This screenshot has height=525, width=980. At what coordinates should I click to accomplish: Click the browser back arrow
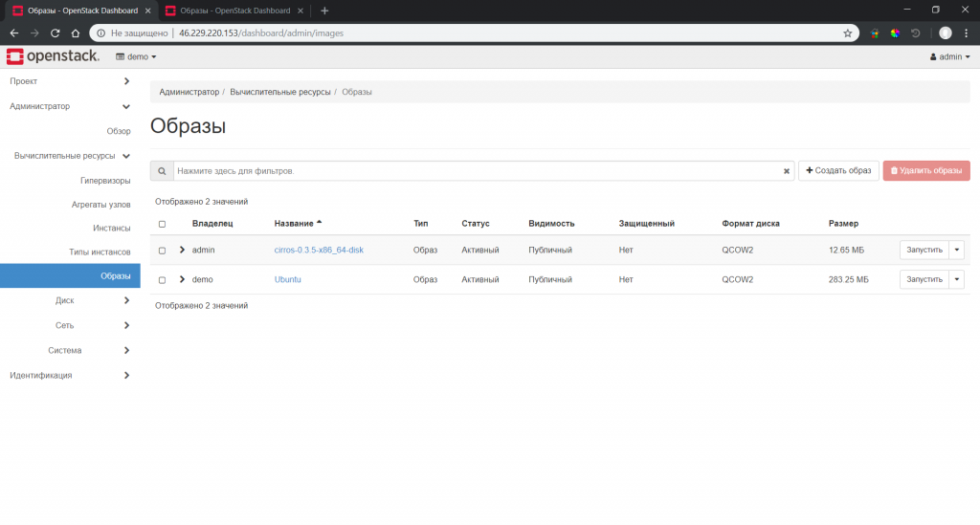pos(14,33)
